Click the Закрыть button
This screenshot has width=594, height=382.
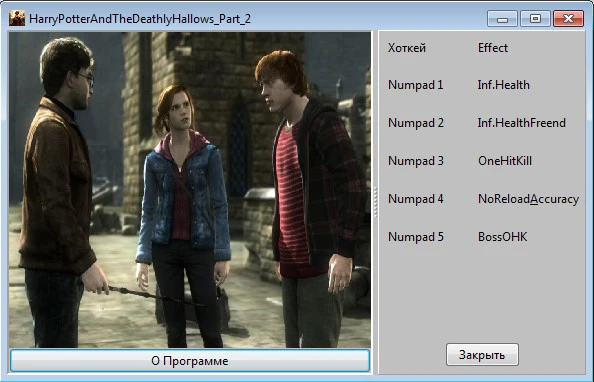[482, 355]
